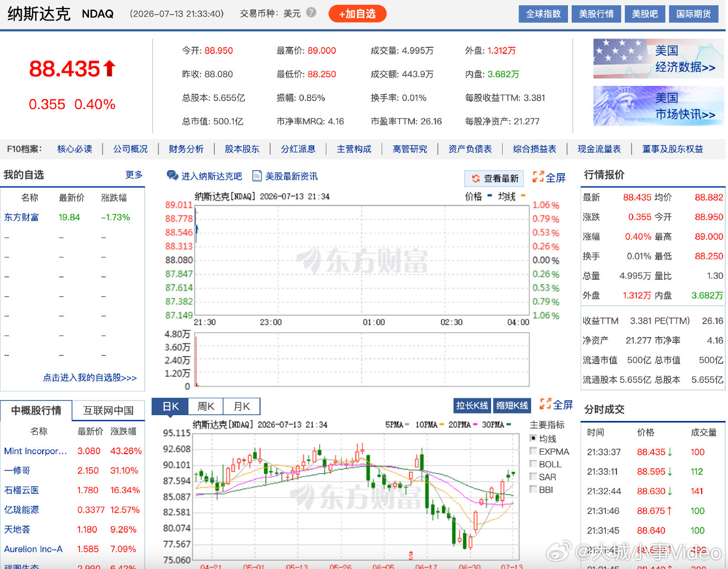Select the 周K tab
Image resolution: width=728 pixels, height=569 pixels.
[x=206, y=406]
